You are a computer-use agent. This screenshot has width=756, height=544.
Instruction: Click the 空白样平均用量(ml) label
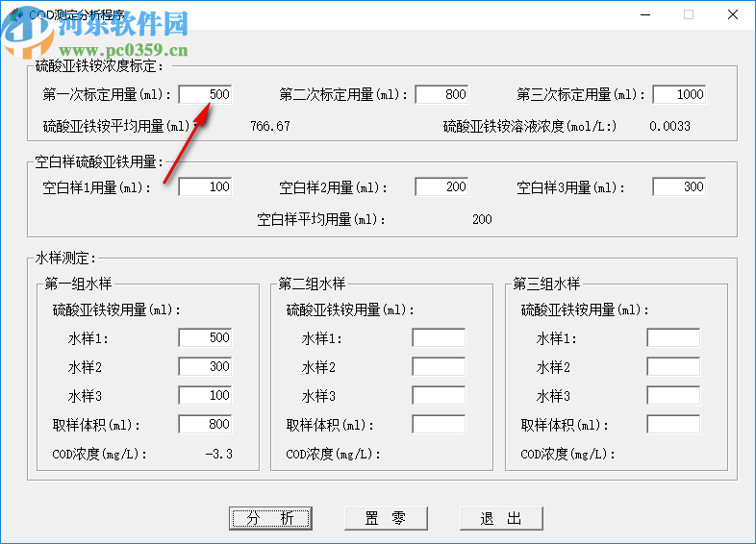tap(321, 220)
